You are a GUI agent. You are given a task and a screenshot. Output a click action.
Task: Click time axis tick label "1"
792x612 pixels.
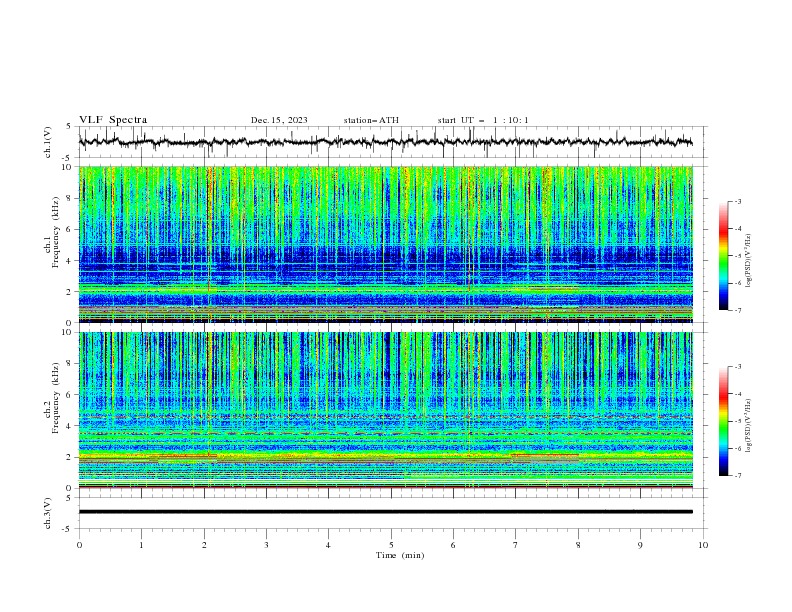click(x=141, y=545)
